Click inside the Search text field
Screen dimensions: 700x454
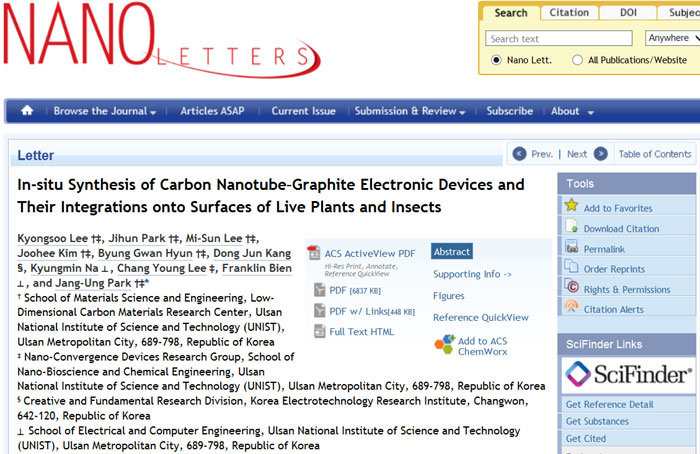pyautogui.click(x=558, y=39)
